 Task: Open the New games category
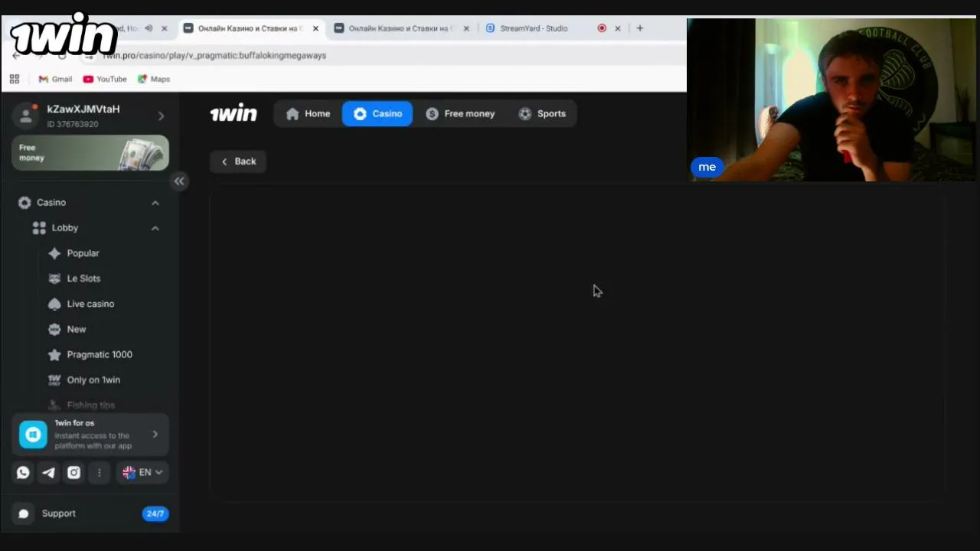(x=77, y=329)
